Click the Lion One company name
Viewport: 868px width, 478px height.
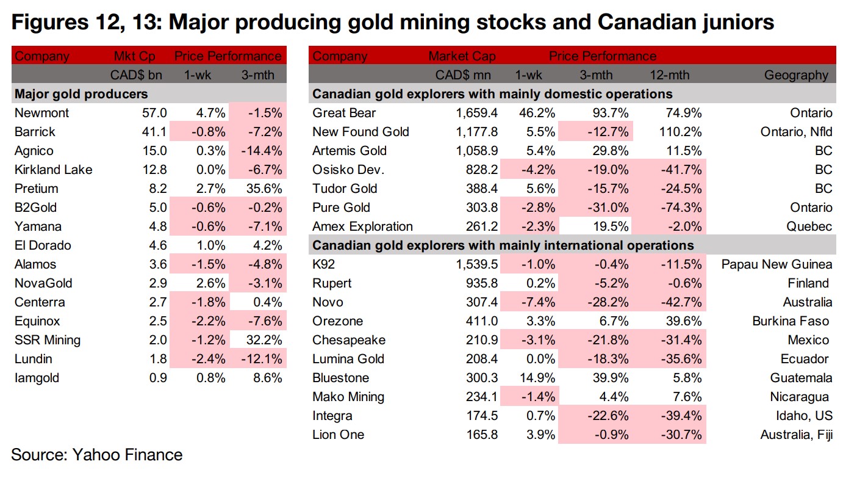pos(338,435)
